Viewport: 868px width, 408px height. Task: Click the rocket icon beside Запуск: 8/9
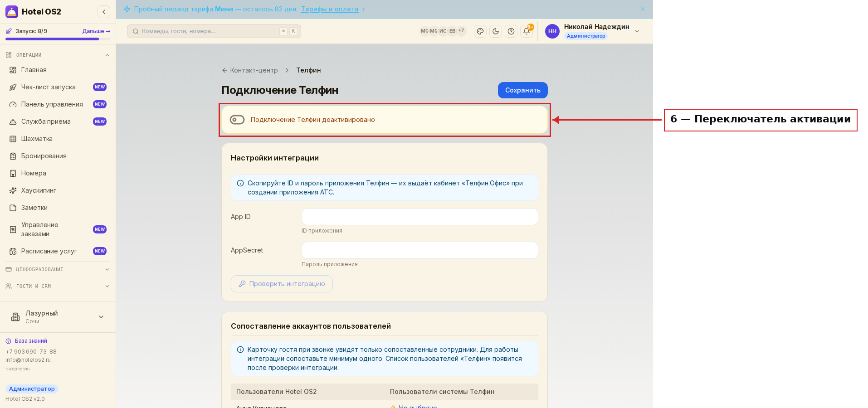(9, 31)
